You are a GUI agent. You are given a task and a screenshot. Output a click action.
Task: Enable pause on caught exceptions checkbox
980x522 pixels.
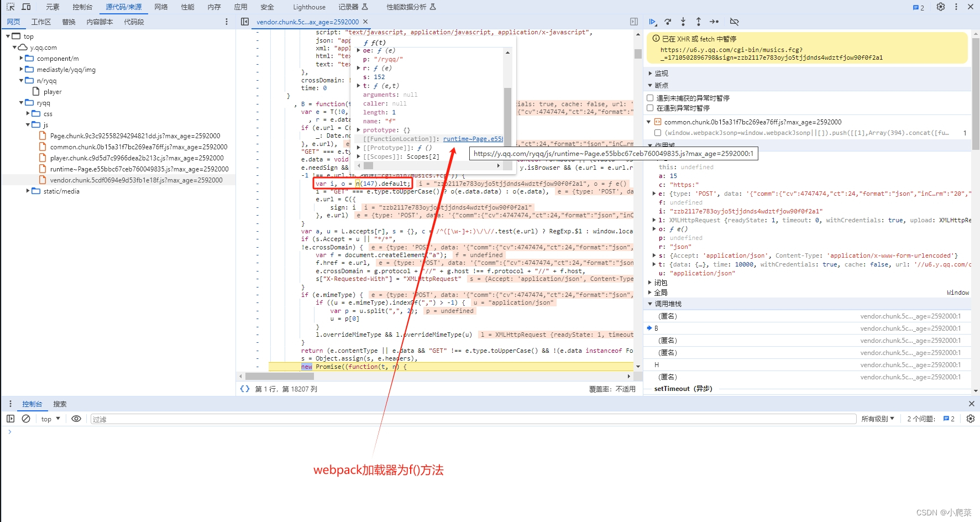pyautogui.click(x=650, y=108)
